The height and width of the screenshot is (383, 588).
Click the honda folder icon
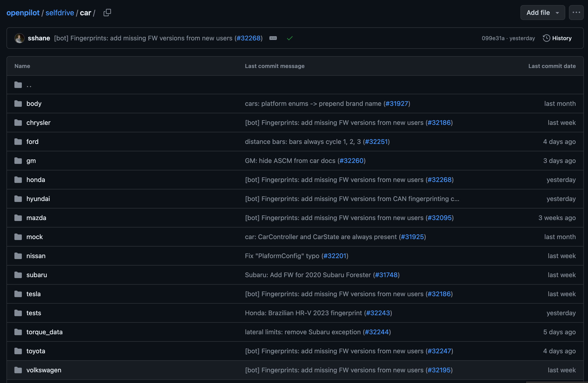[18, 179]
